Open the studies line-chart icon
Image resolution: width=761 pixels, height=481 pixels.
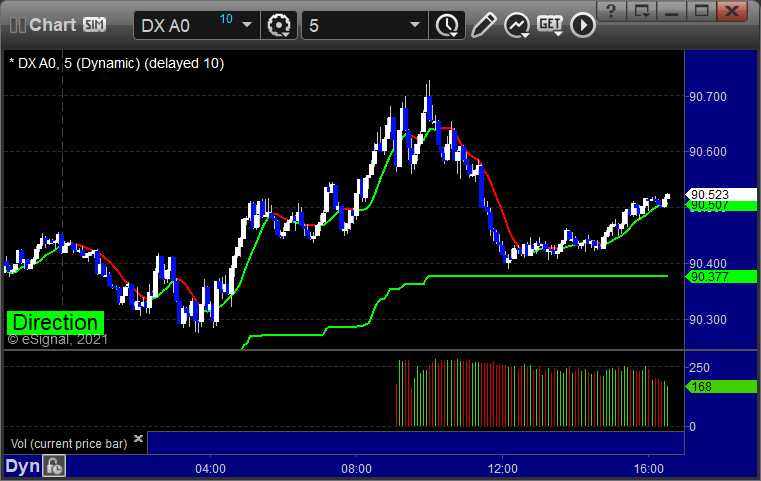point(517,25)
